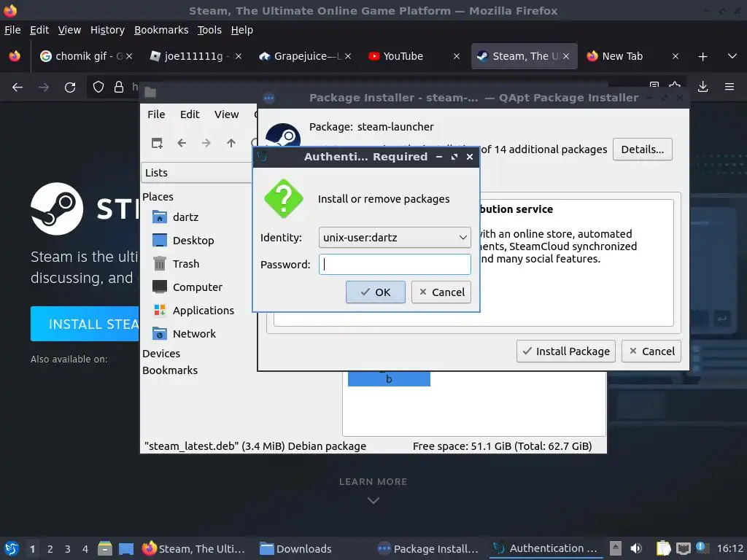
Task: Click LEARN MORE on Steam page
Action: (x=373, y=482)
